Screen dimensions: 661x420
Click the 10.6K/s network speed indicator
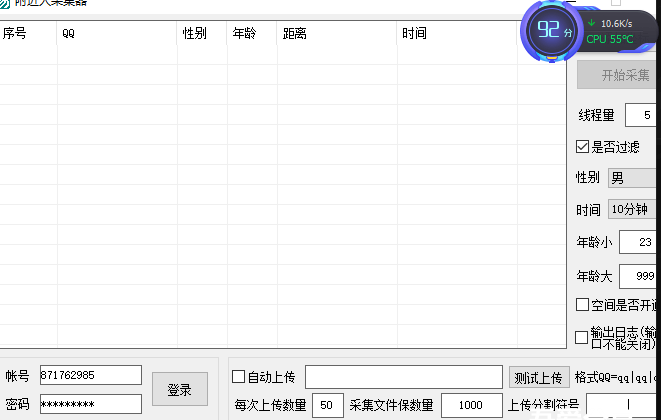coord(611,24)
